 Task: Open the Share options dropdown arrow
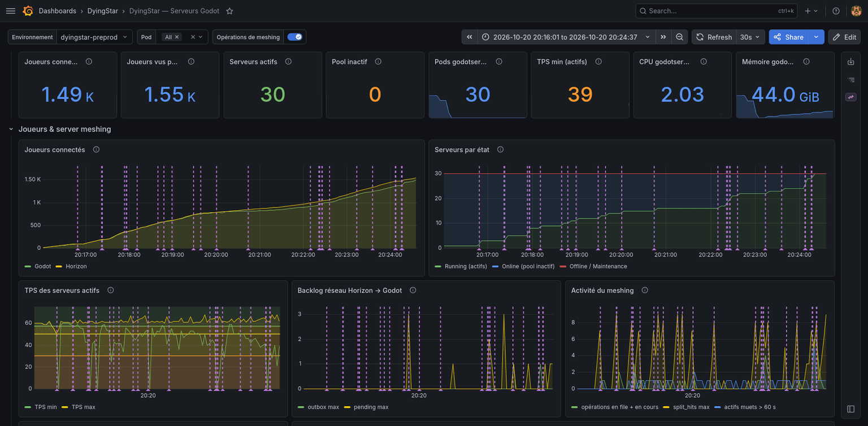(816, 37)
